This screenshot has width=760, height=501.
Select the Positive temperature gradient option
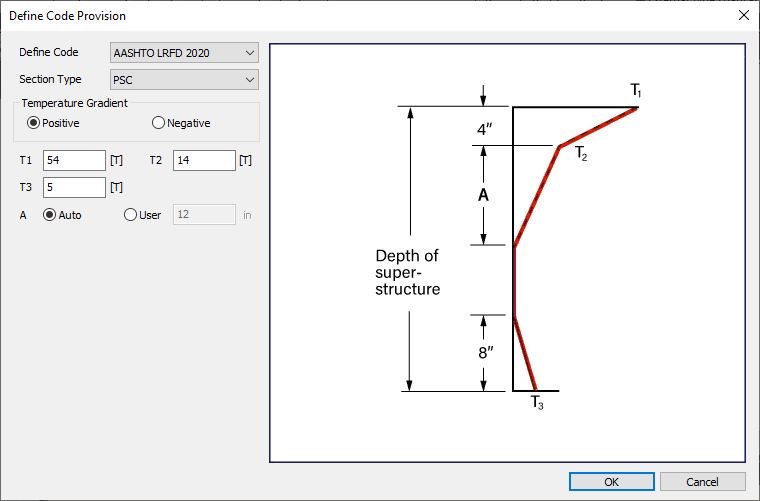click(34, 123)
